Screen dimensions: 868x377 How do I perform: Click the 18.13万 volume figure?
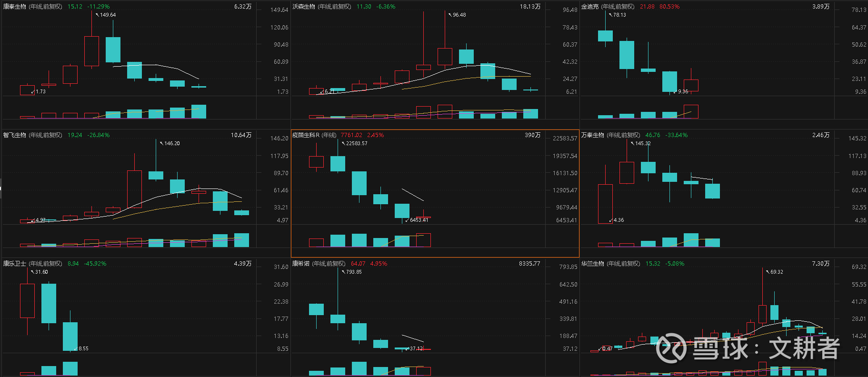[x=530, y=7]
